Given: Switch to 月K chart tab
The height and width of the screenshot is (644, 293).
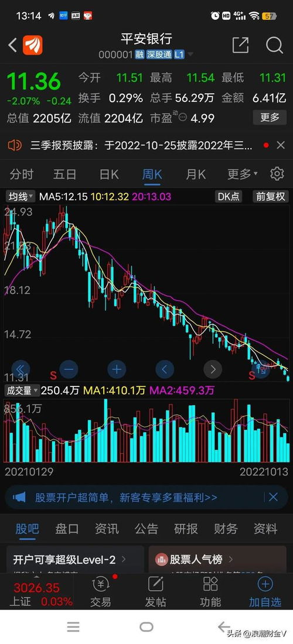Looking at the screenshot, I should pyautogui.click(x=196, y=174).
